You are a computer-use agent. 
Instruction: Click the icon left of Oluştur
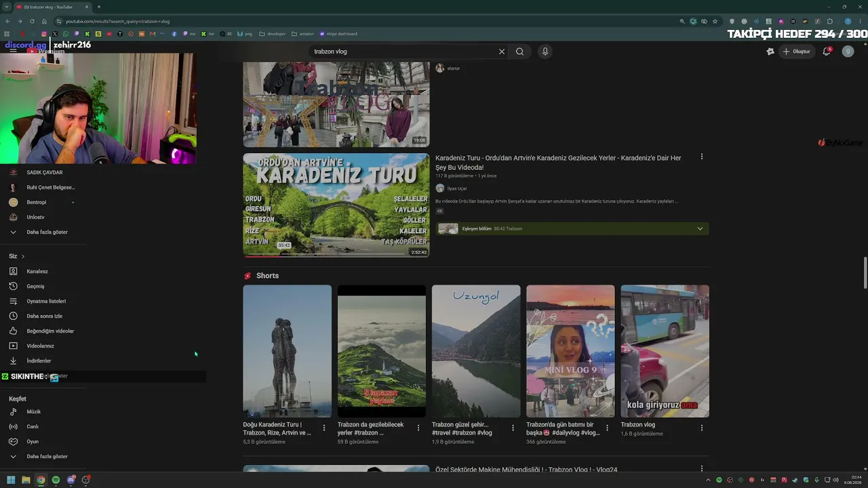click(770, 52)
